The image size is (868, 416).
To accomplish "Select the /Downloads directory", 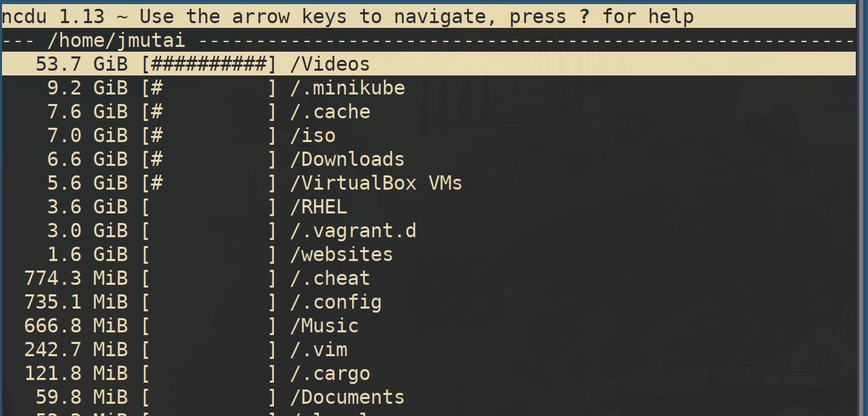I will (347, 159).
